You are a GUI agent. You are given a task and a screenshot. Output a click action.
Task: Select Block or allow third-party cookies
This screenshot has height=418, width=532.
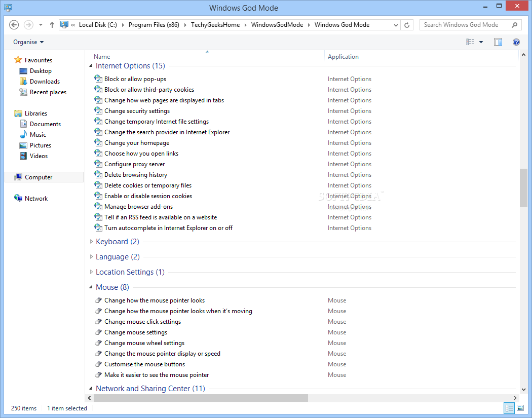coord(149,90)
